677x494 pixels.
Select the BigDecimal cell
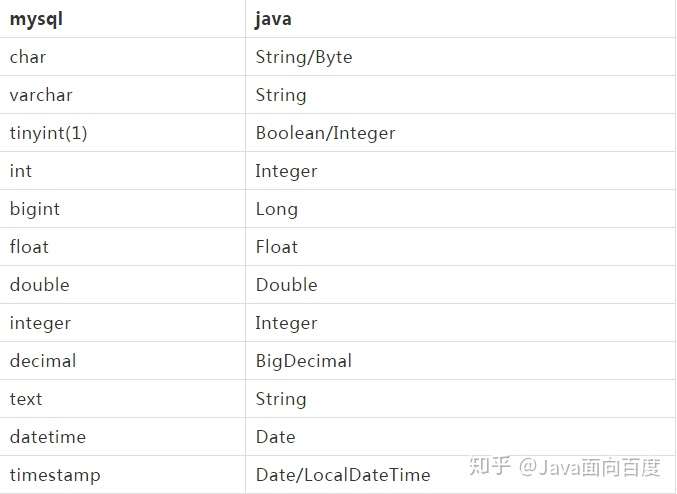click(x=304, y=361)
